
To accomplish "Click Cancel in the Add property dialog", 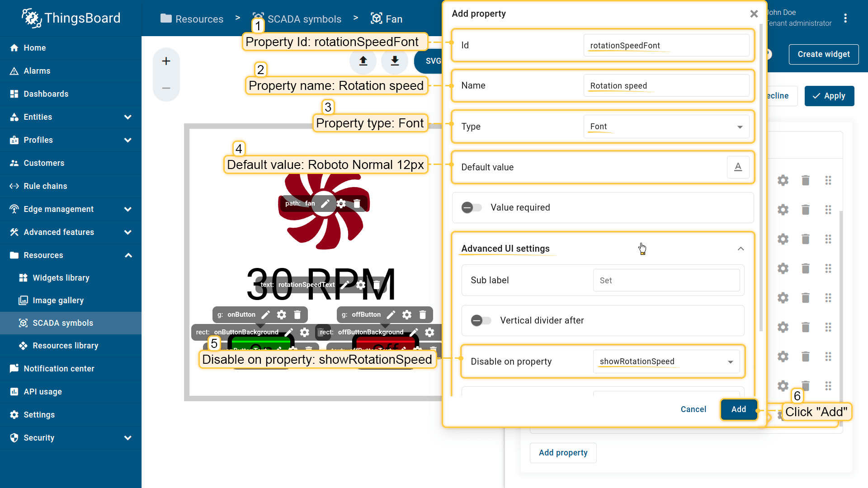I will pyautogui.click(x=693, y=409).
